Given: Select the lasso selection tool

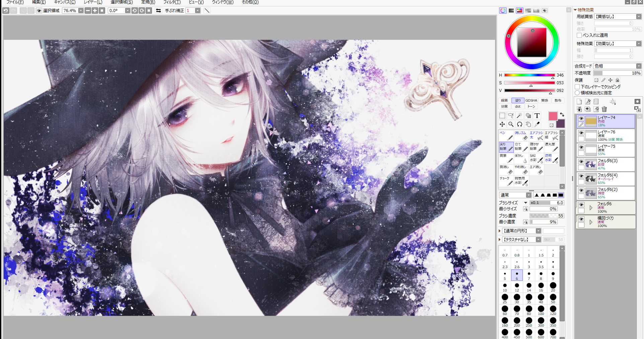Looking at the screenshot, I should (511, 116).
